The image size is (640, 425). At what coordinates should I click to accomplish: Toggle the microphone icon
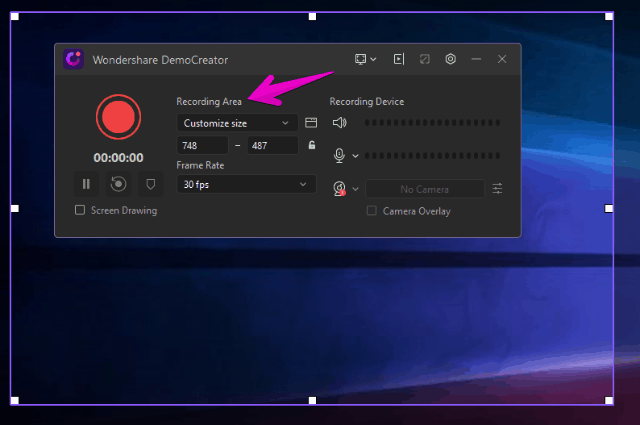pyautogui.click(x=339, y=156)
